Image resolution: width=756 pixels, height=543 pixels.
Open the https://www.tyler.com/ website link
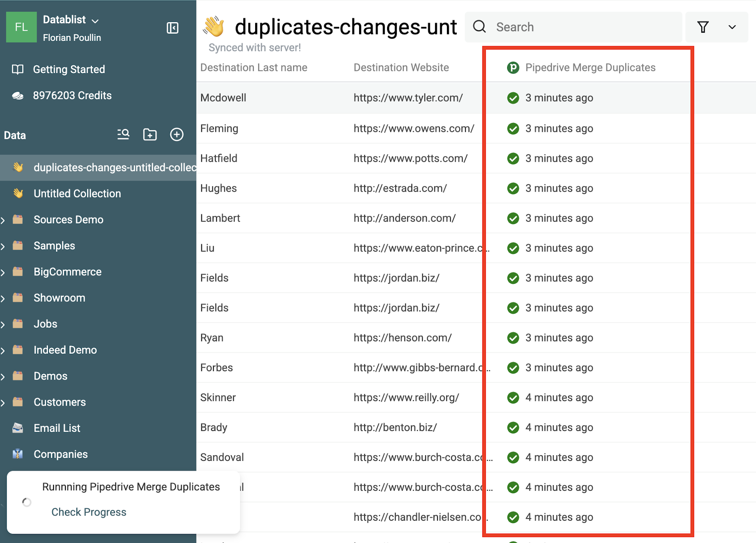(x=408, y=98)
